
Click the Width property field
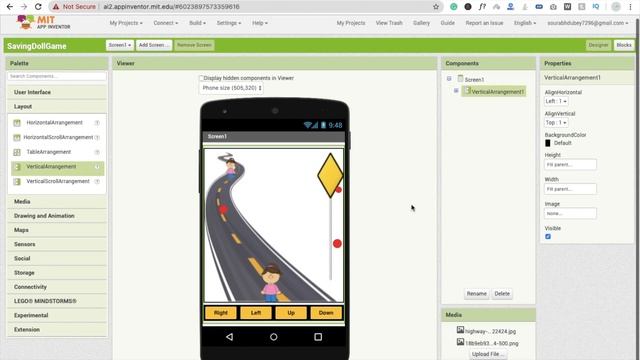point(570,189)
